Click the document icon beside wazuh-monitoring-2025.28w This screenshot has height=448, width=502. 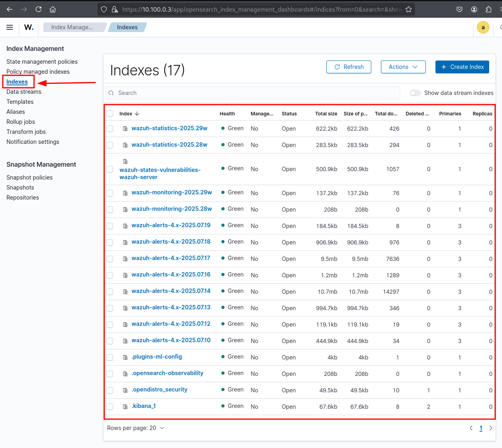point(125,210)
